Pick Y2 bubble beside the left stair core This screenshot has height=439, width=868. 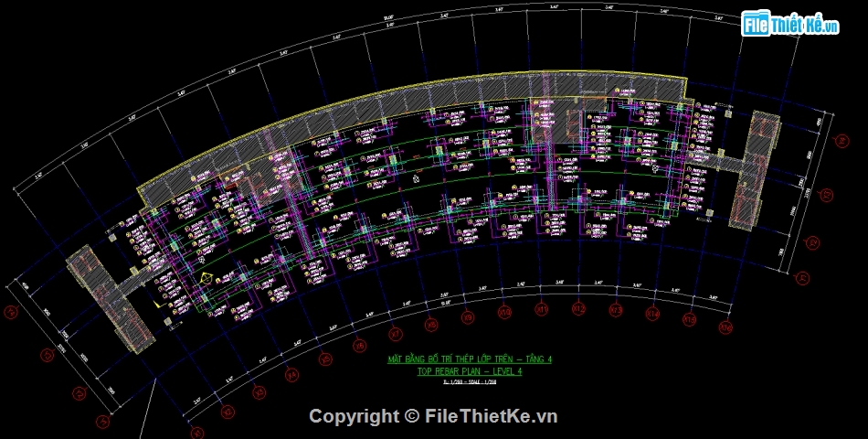[x=80, y=393]
